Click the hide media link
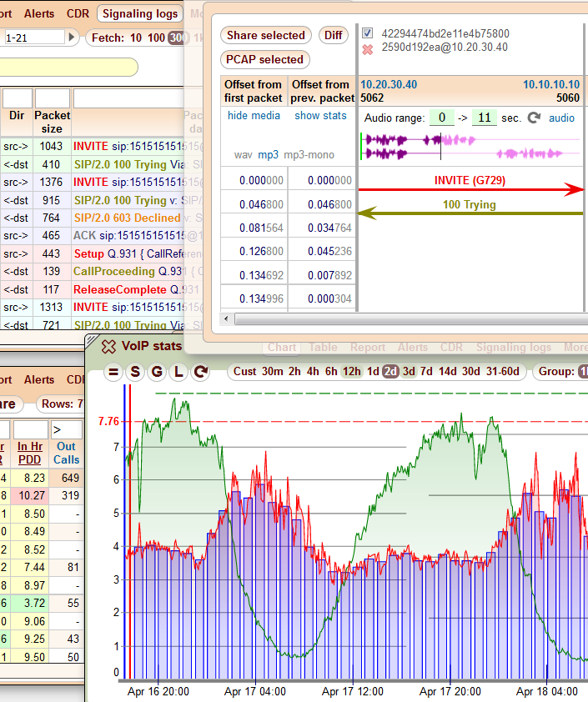 tap(254, 116)
